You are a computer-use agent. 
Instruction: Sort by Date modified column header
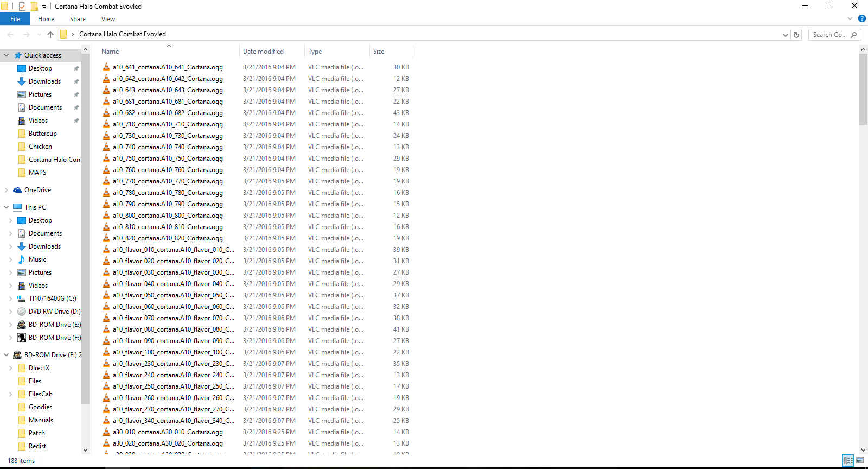click(272, 52)
